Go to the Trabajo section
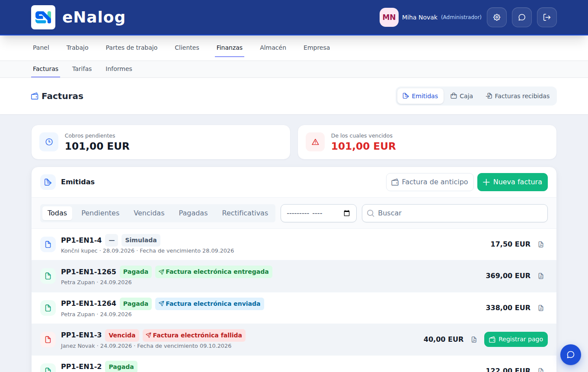The height and width of the screenshot is (372, 588). click(77, 48)
